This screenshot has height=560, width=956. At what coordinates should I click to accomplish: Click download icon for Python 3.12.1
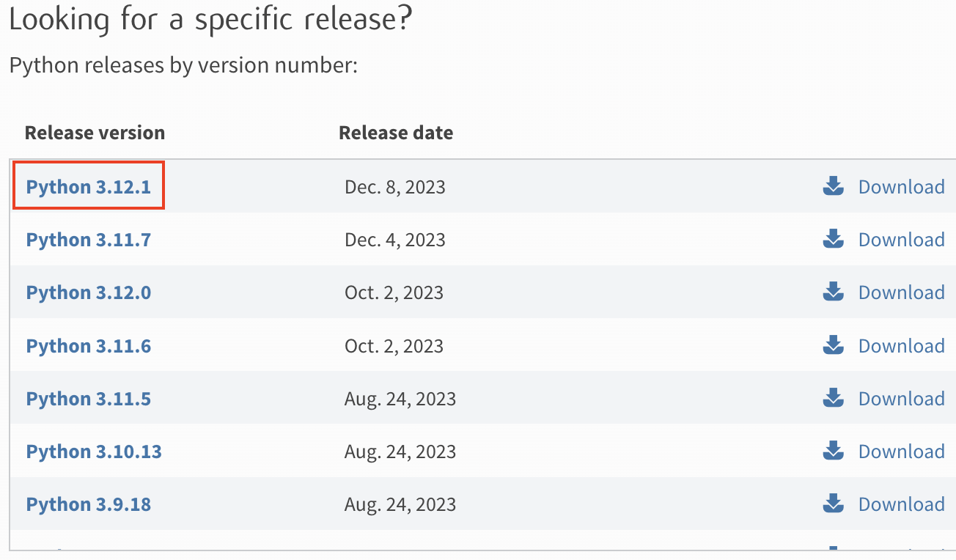(x=833, y=187)
